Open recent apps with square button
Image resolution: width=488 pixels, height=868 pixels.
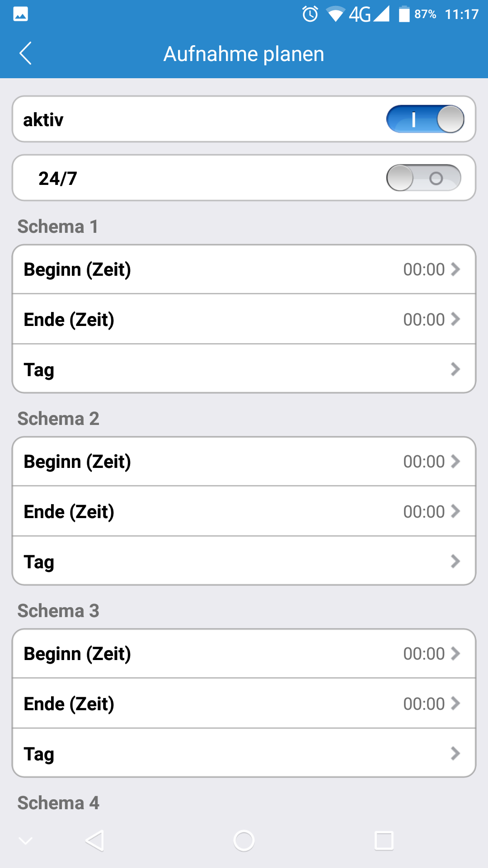pos(384,840)
